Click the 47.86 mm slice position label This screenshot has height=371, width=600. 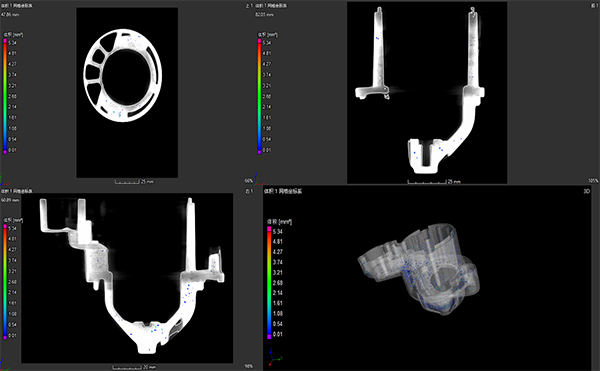(10, 15)
